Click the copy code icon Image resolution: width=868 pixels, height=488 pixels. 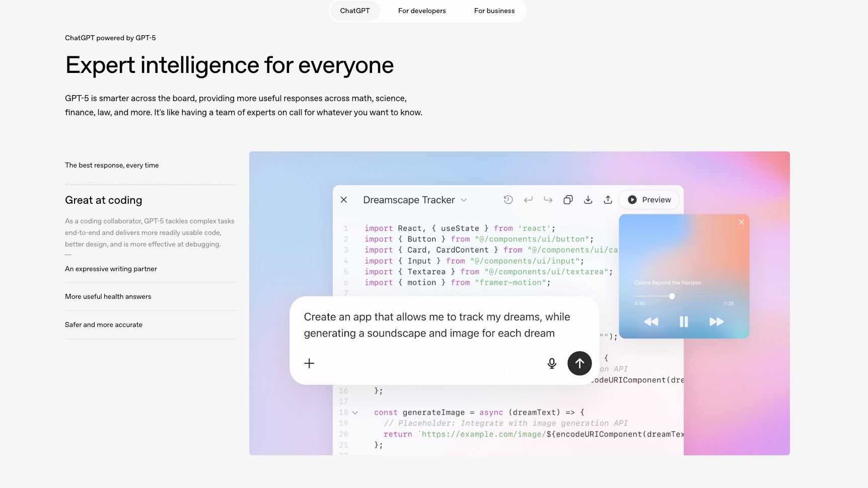pyautogui.click(x=568, y=200)
